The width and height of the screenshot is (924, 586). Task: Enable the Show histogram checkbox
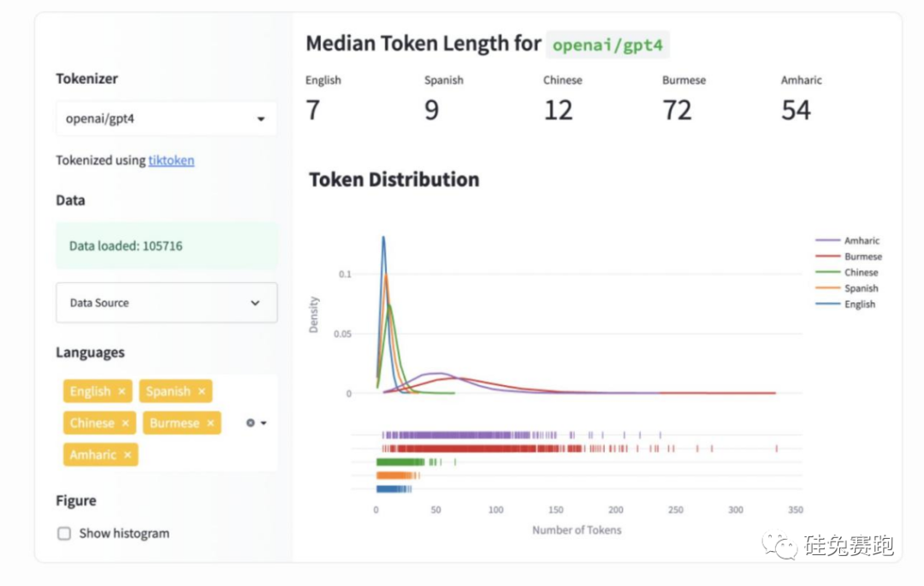pyautogui.click(x=64, y=533)
